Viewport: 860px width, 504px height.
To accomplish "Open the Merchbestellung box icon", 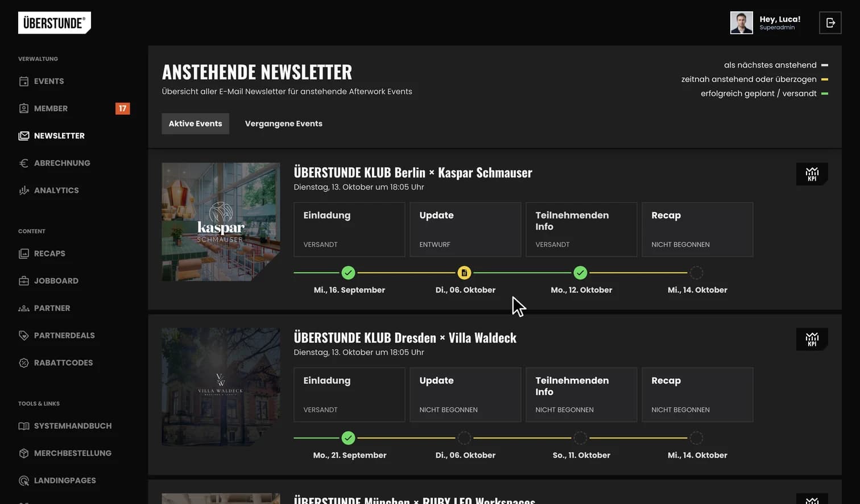I will click(24, 453).
